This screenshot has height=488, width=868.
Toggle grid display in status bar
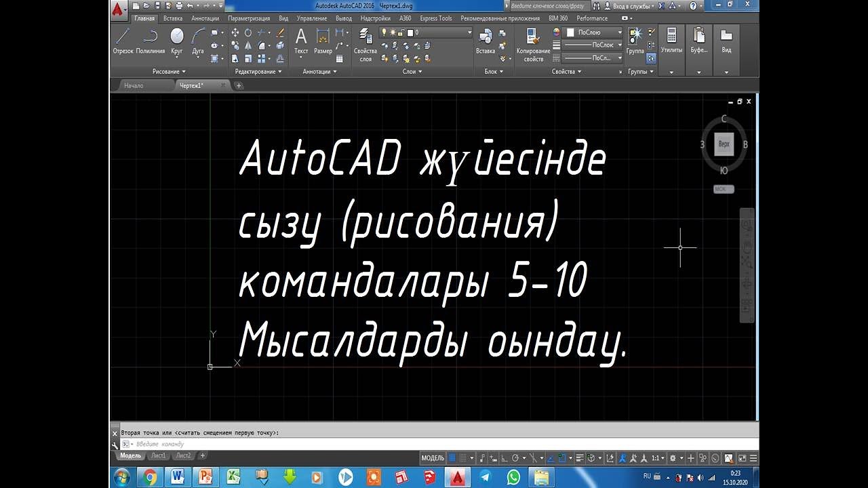pos(453,457)
